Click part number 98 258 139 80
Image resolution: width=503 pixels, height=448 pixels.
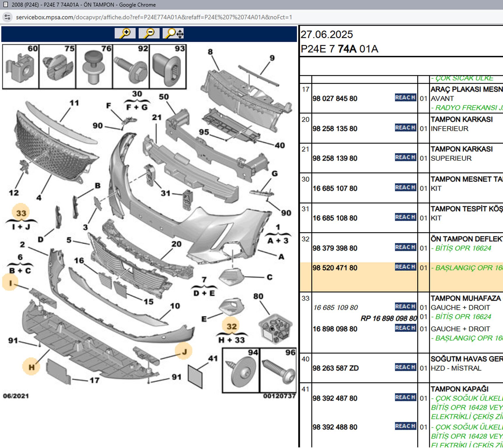pos(335,158)
